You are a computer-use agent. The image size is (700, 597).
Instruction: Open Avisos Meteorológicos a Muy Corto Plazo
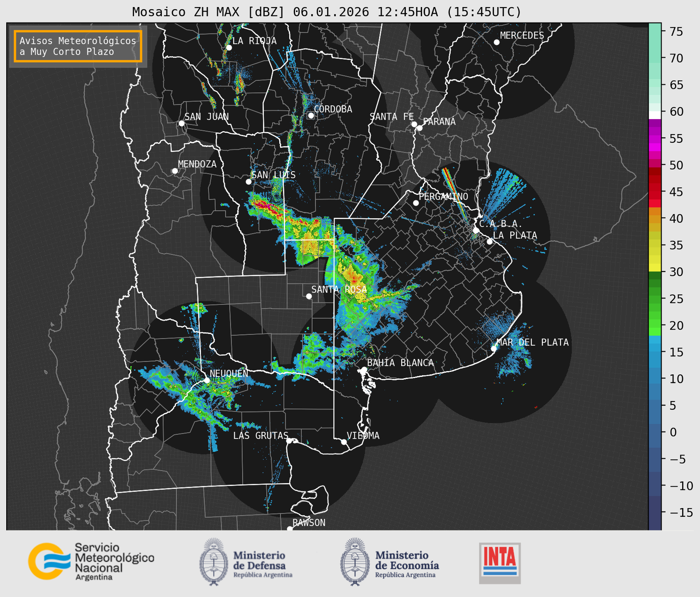tap(78, 46)
